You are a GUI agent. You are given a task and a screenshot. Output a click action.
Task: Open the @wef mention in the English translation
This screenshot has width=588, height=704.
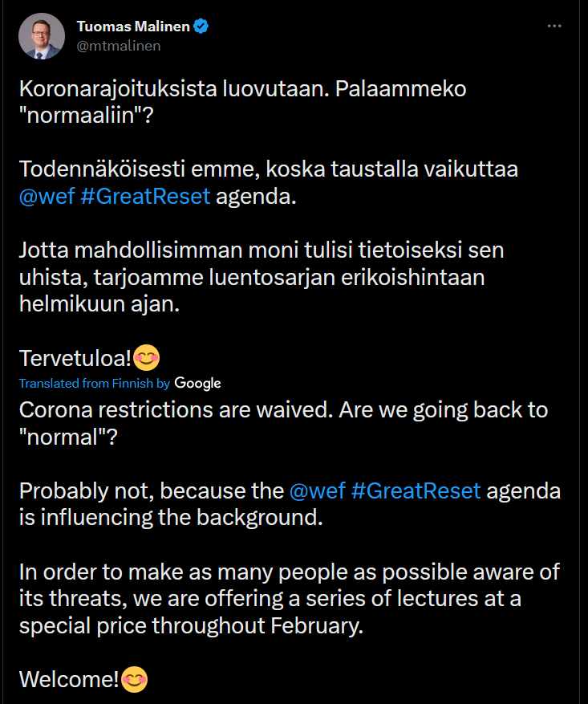[x=317, y=490]
